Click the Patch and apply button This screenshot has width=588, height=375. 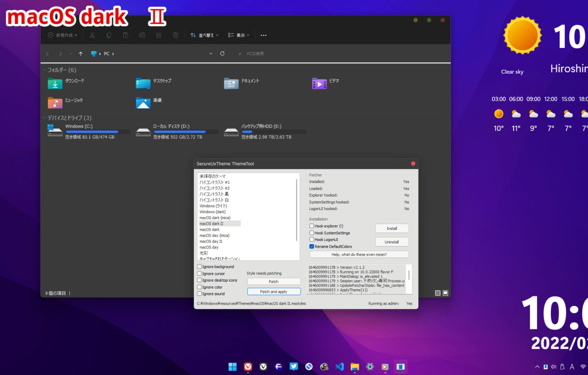274,291
